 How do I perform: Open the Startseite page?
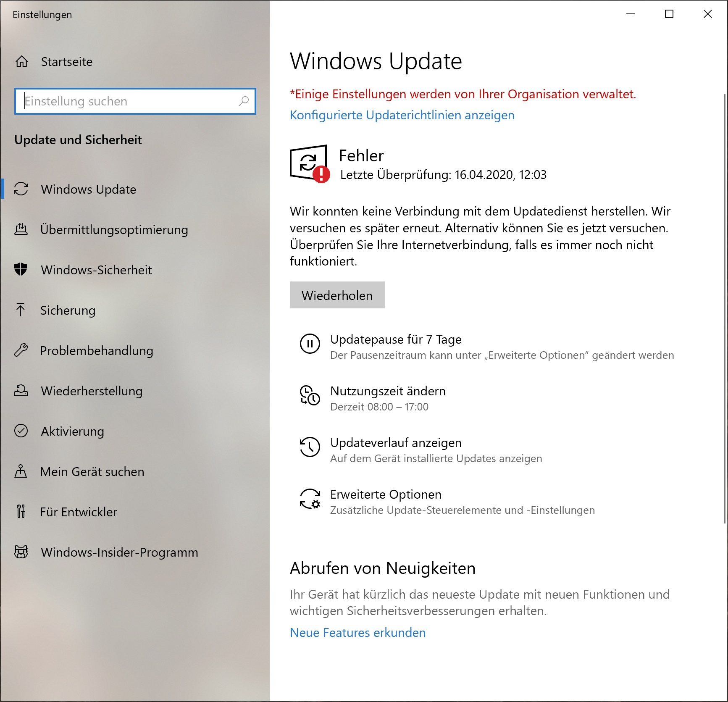(134, 62)
